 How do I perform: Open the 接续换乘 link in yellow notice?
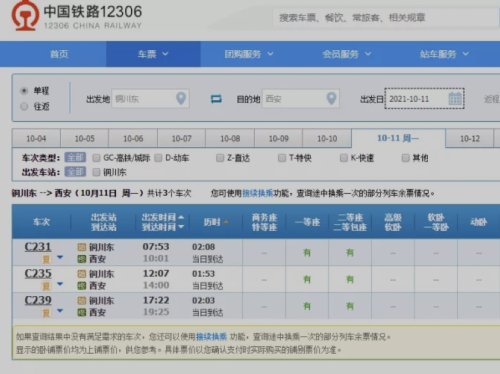(x=211, y=337)
